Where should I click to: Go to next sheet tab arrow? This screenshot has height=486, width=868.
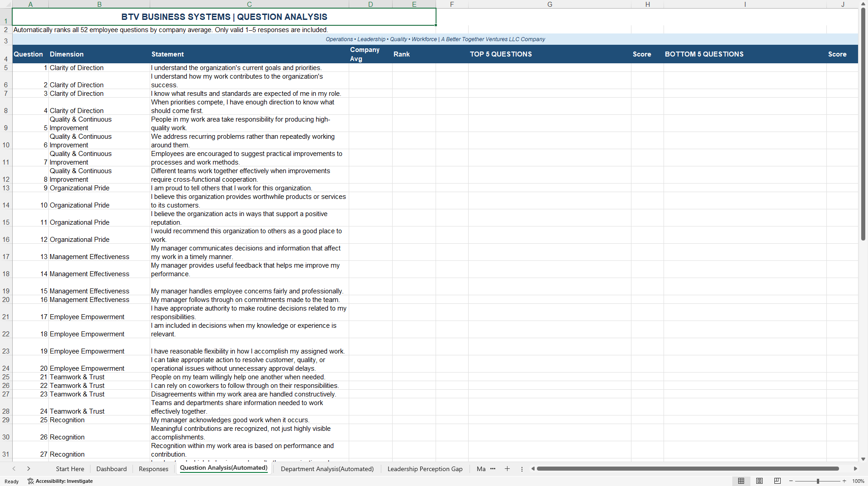click(28, 469)
